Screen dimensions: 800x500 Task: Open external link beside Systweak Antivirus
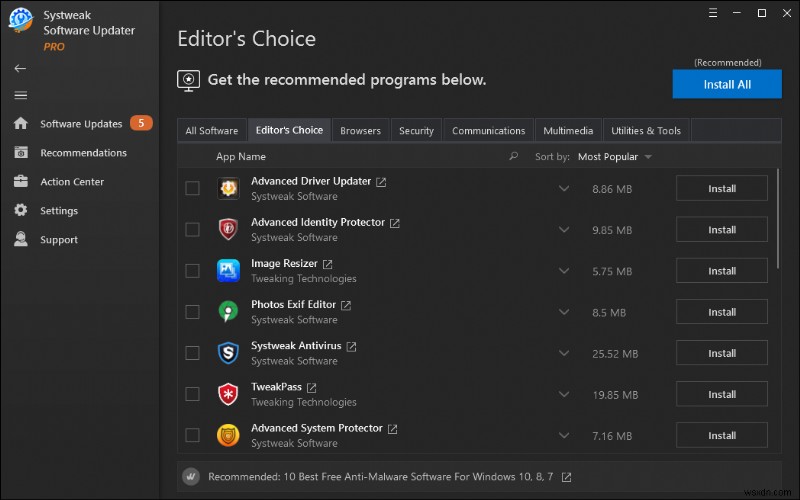point(352,346)
